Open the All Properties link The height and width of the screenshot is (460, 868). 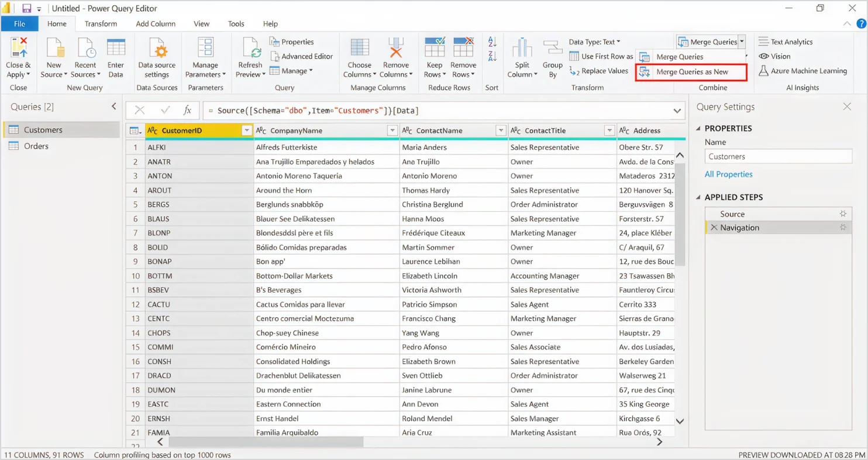(x=729, y=174)
